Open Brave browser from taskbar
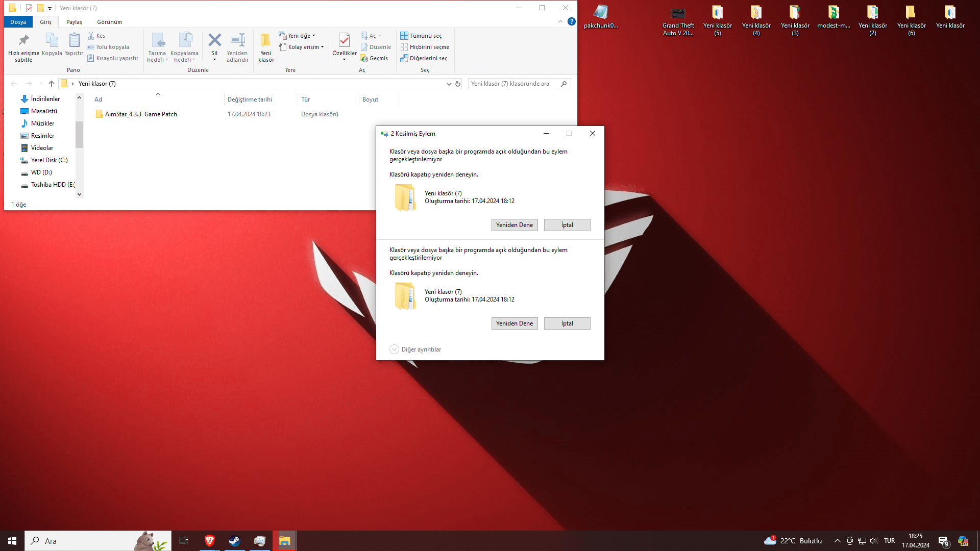Screen dimensions: 980x551 pos(209,541)
